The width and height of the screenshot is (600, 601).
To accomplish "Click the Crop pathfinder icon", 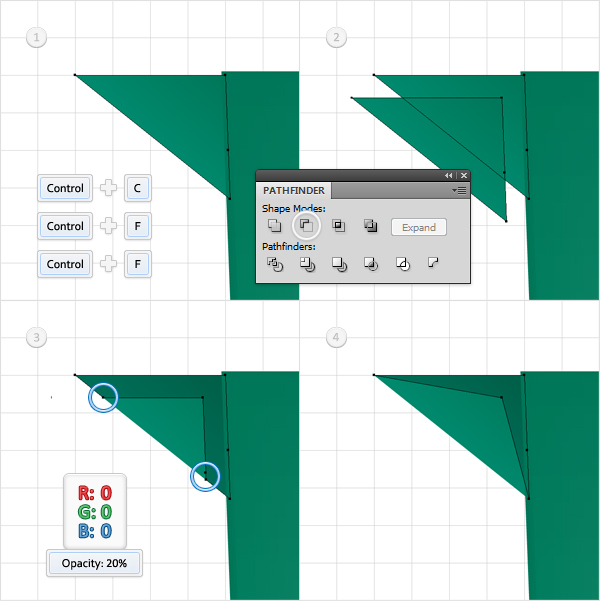I will (371, 264).
